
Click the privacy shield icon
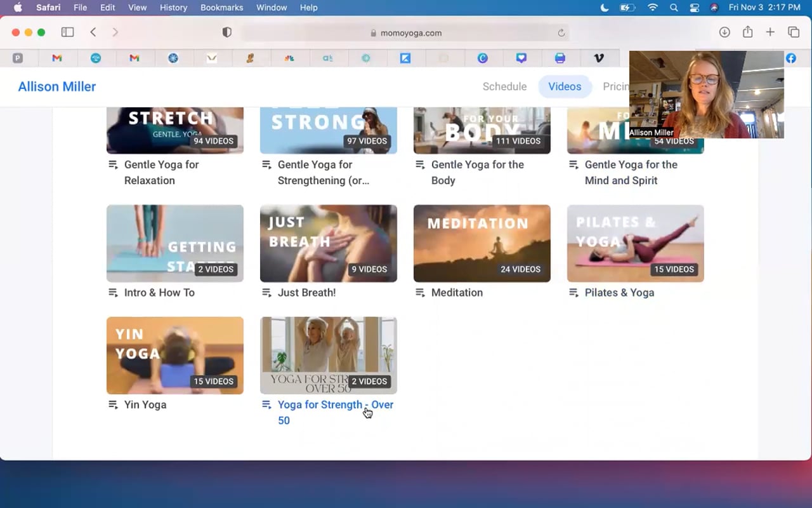227,32
